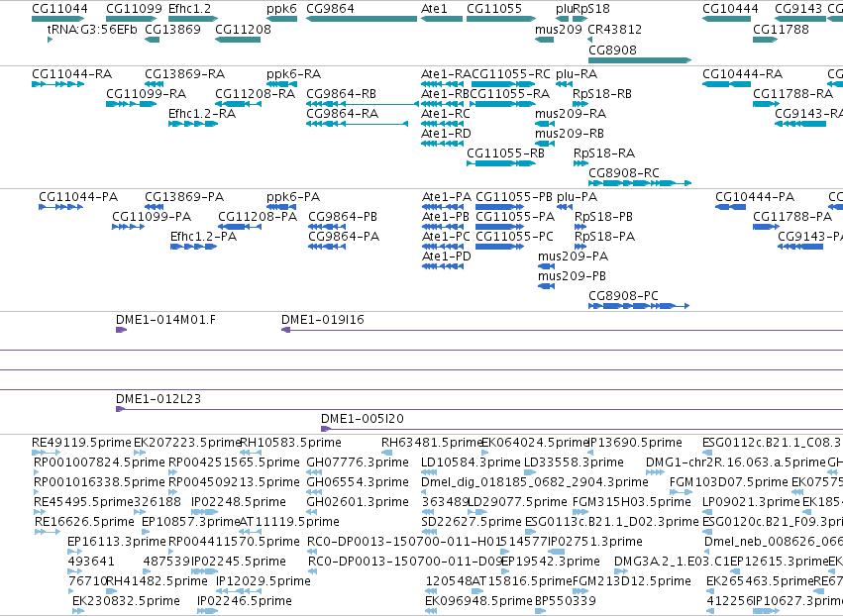The height and width of the screenshot is (616, 843).
Task: Click the mus209-RA transcript label
Action: (571, 114)
